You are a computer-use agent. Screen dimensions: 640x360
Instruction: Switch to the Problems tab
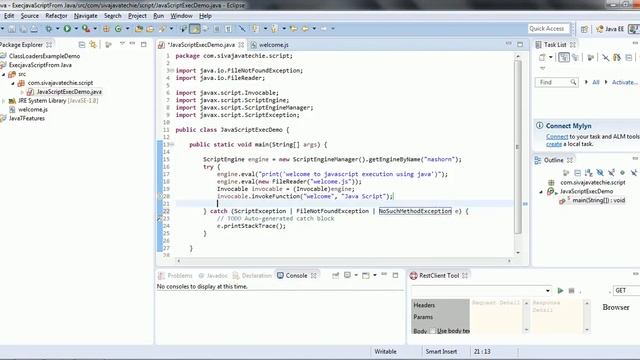(x=175, y=276)
